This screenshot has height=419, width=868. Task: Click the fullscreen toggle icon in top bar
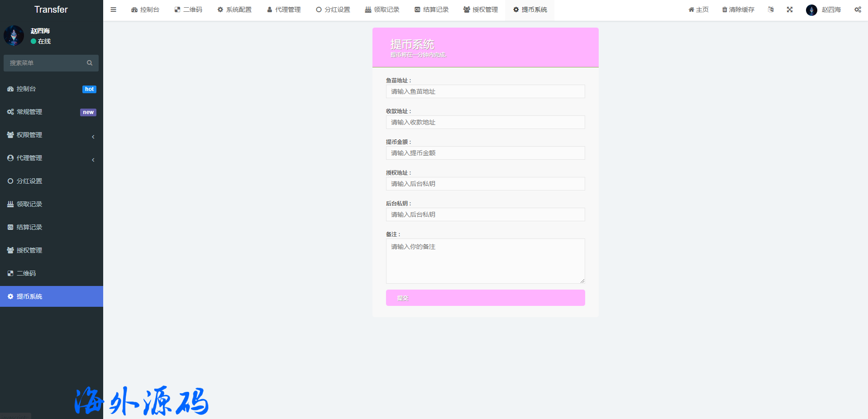(x=790, y=10)
